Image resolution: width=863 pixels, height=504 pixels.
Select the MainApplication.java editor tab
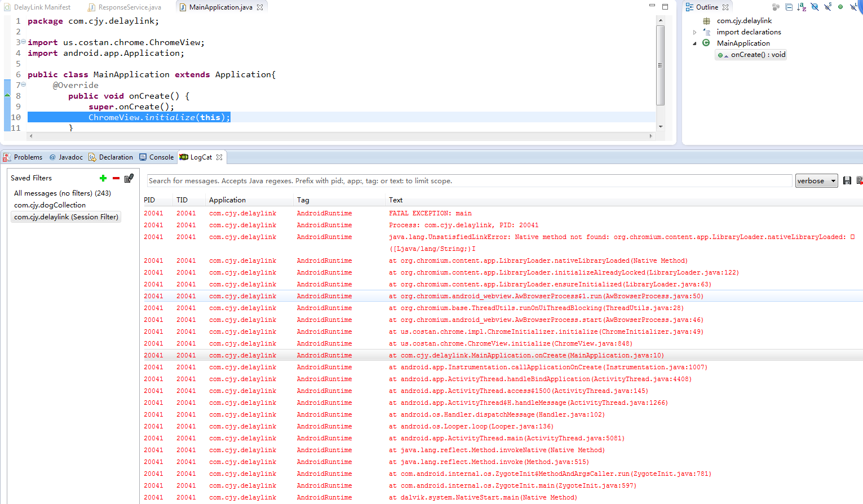coord(221,7)
